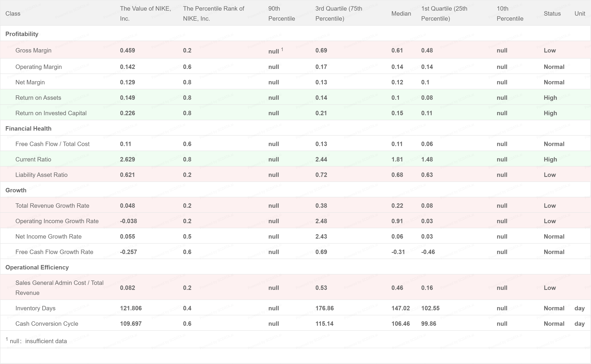Select the Cash Conversion Cycle row label
Viewport: 591px width, 364px height.
point(47,324)
